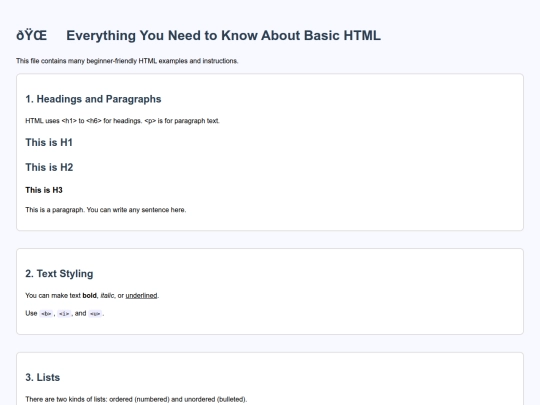Viewport: 540px width, 405px height.
Task: Click the 'This is H2' sample heading
Action: point(49,167)
